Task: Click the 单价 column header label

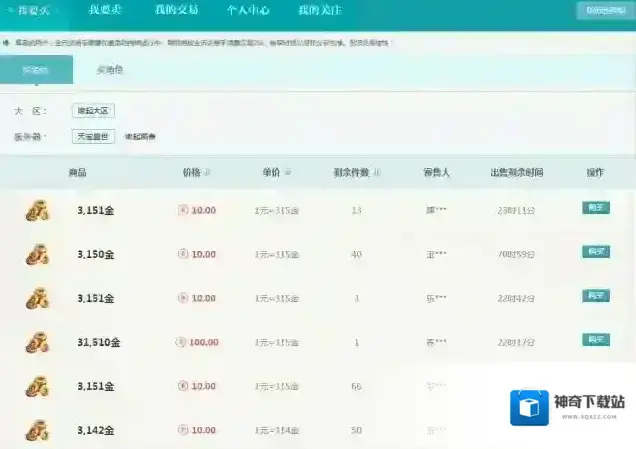Action: point(271,173)
